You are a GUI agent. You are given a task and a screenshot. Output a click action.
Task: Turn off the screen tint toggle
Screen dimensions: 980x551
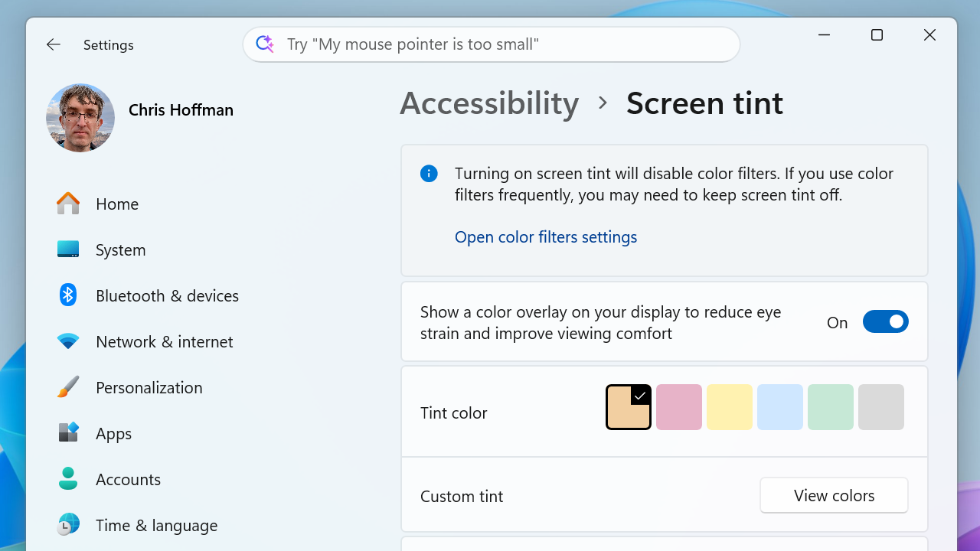tap(886, 321)
